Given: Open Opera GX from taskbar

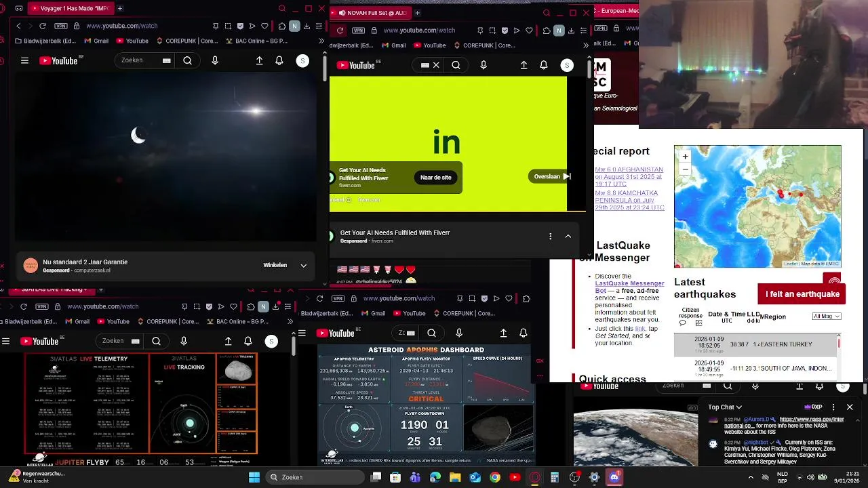Looking at the screenshot, I should click(535, 477).
